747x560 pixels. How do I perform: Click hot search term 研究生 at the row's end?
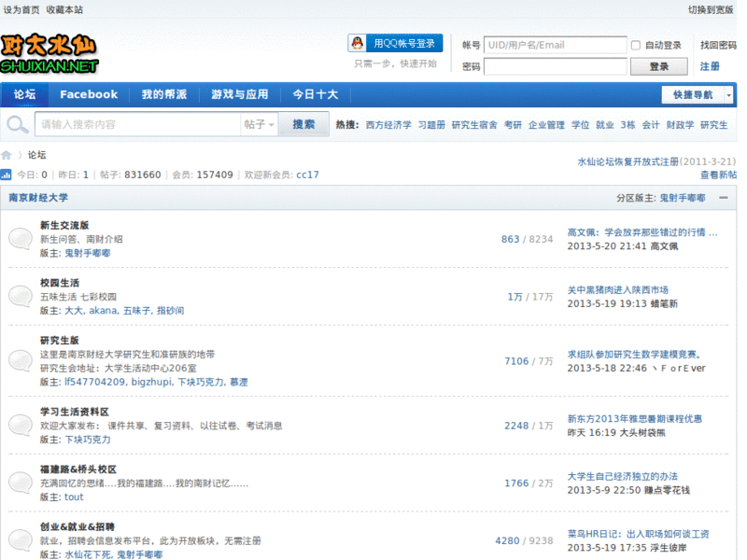click(x=713, y=125)
